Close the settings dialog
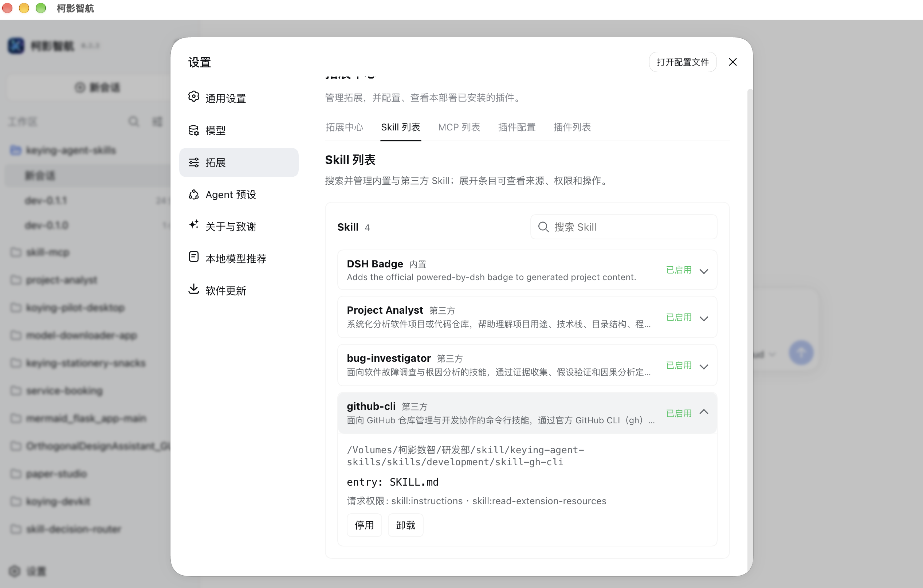 732,62
